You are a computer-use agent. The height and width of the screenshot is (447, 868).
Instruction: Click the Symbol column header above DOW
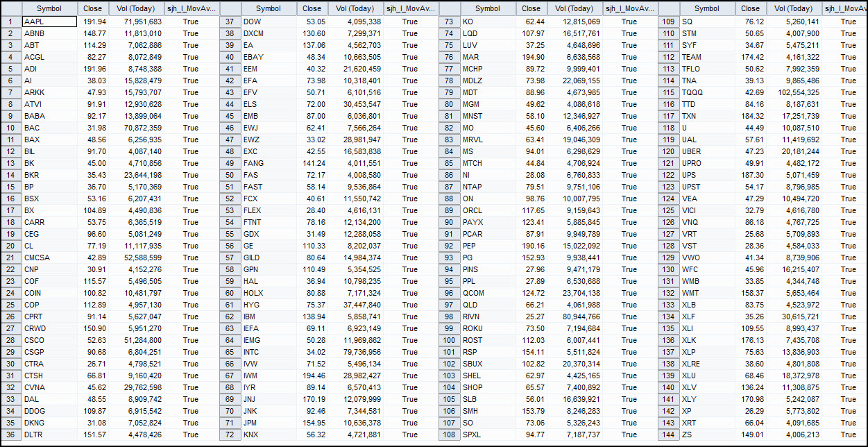click(x=269, y=9)
